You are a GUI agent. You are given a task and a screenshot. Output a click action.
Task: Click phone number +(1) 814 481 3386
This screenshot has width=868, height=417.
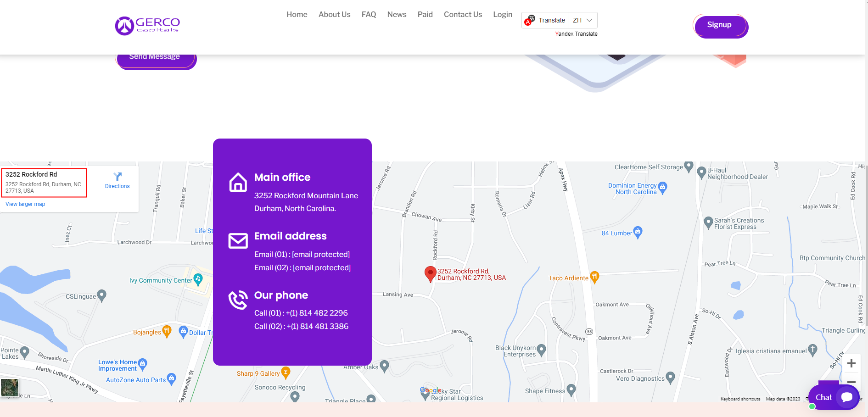tap(318, 326)
